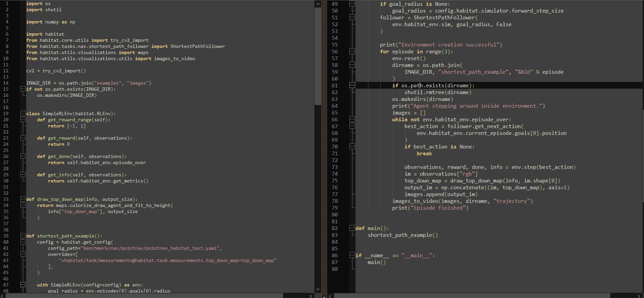Collapse fold marker beside if __name__ == "__main__"

coord(352,255)
